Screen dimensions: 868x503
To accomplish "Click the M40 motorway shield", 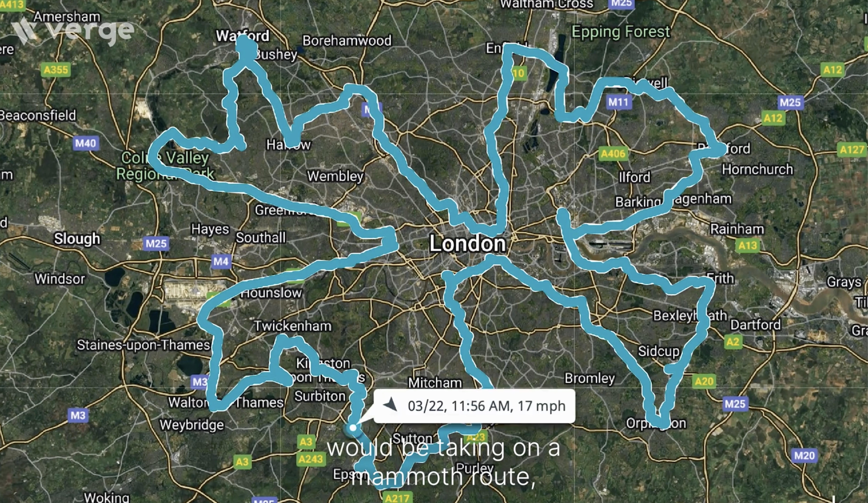I will (x=86, y=143).
